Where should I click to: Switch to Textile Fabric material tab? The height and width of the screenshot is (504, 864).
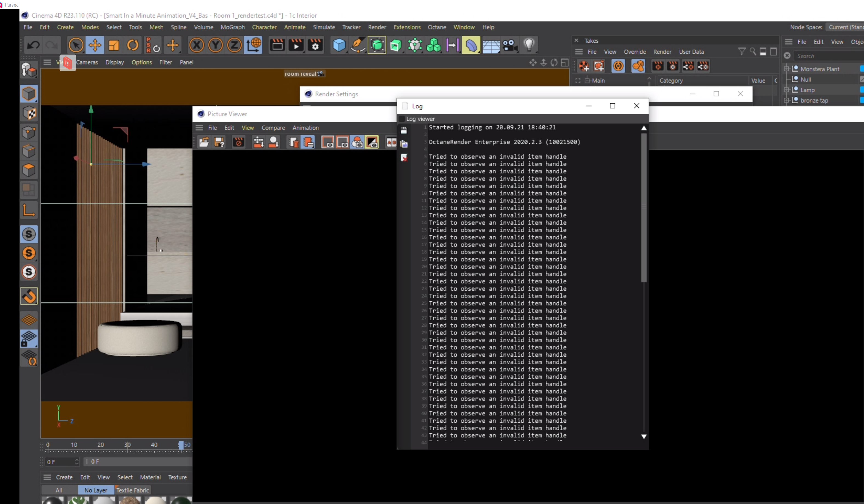[132, 490]
